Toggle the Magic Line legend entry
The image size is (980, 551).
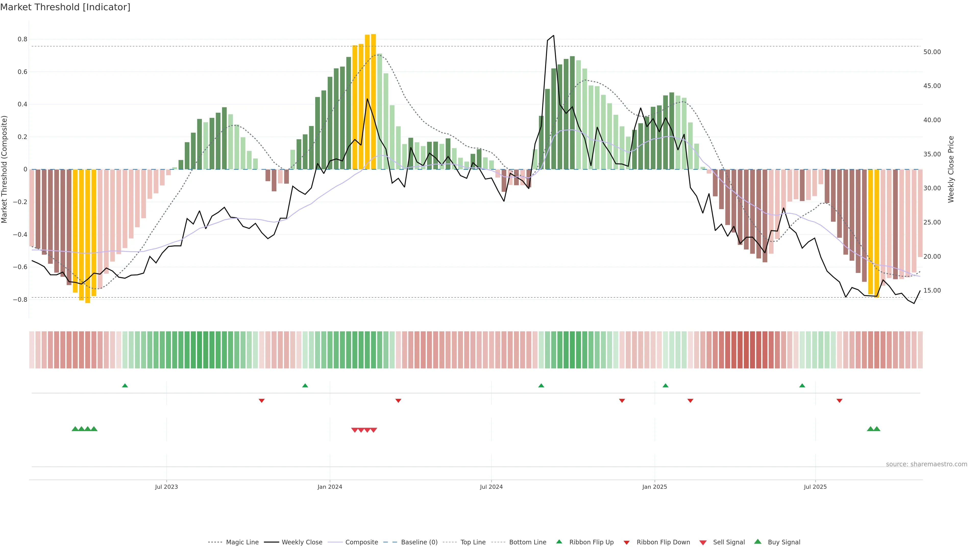coord(242,542)
